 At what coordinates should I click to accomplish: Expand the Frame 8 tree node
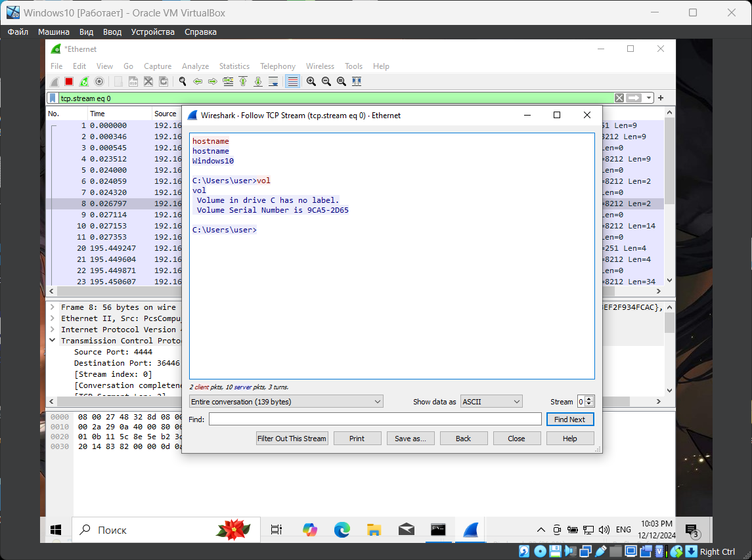coord(53,307)
